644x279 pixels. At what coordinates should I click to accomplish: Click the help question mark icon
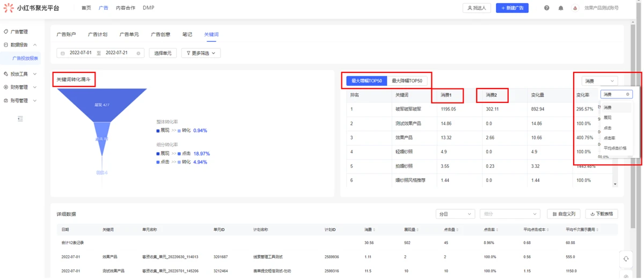coord(547,8)
